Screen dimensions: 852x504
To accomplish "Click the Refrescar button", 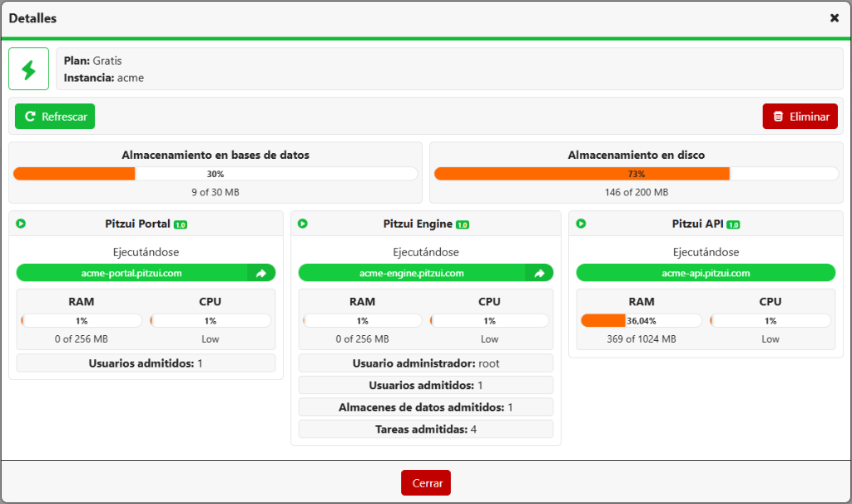I will pos(55,116).
